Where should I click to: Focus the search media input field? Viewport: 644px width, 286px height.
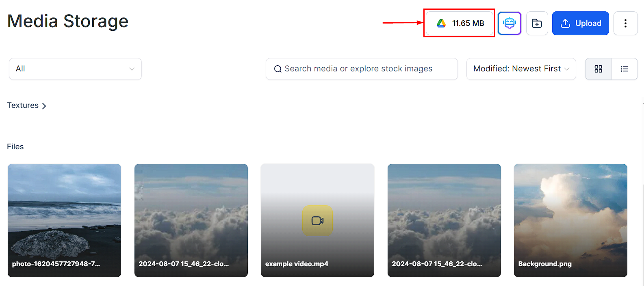[x=362, y=69]
